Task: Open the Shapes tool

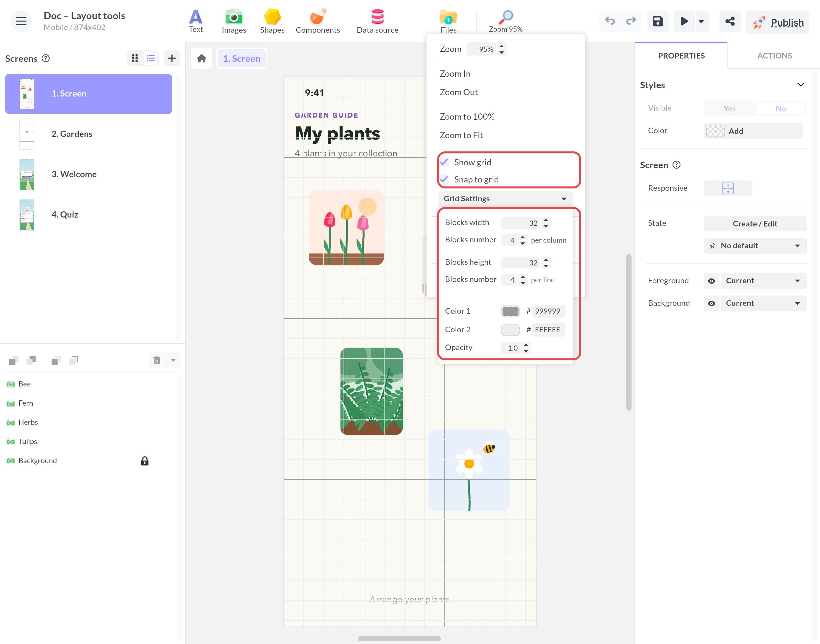Action: [x=272, y=21]
